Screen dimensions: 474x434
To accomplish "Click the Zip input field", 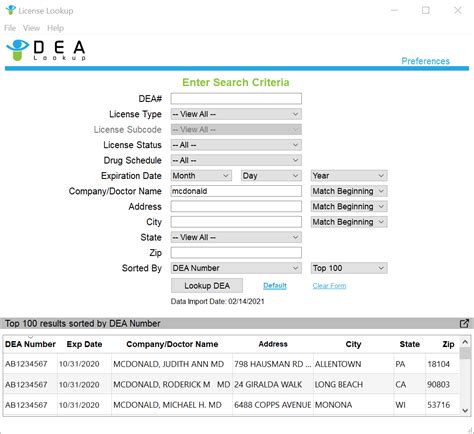I will click(236, 253).
